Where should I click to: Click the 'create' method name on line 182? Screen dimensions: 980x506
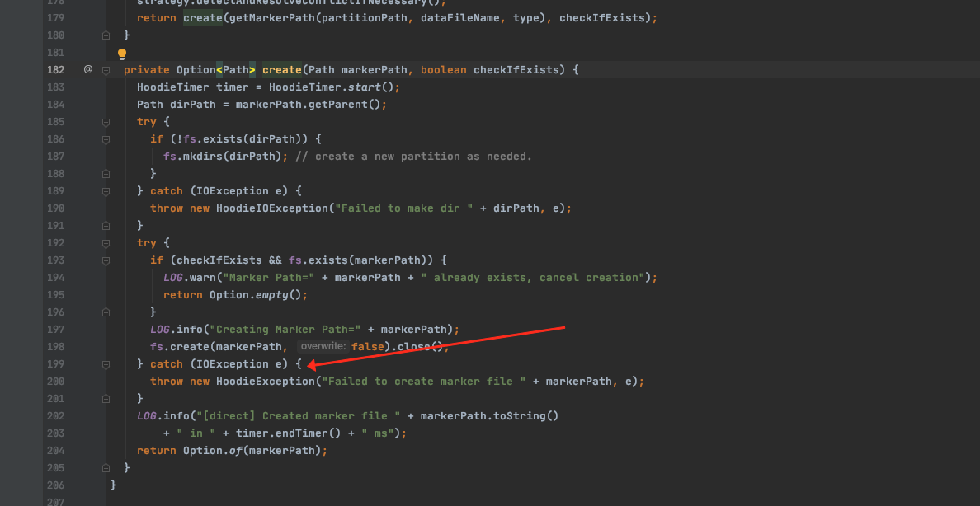coord(282,69)
